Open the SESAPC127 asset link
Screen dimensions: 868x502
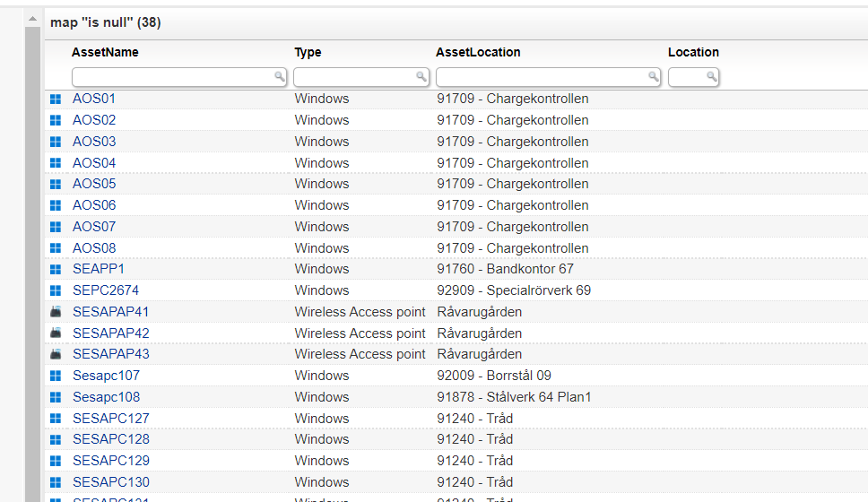click(x=111, y=418)
